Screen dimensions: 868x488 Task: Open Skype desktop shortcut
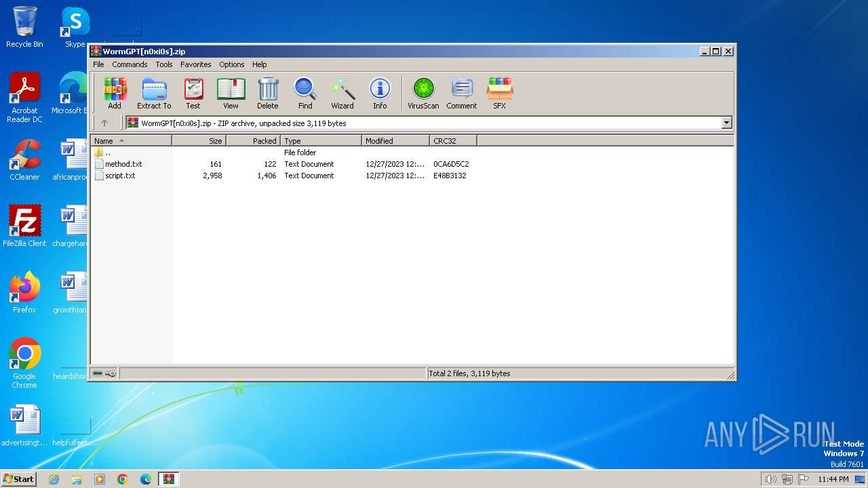(x=75, y=27)
